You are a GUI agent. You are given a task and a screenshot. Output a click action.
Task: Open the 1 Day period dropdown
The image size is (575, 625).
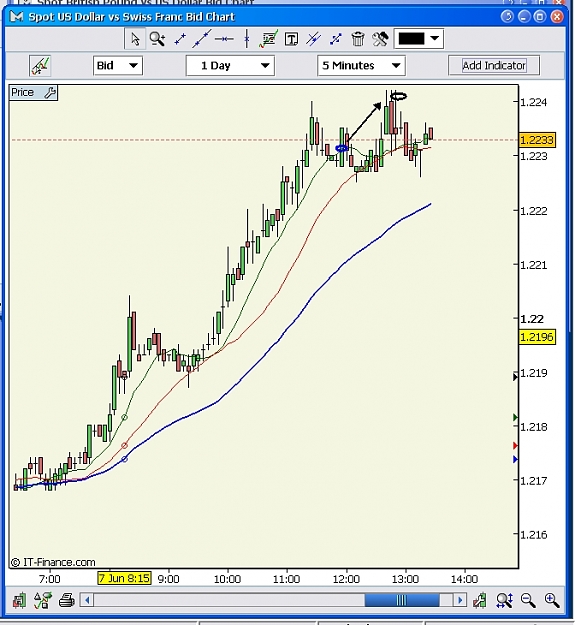tap(230, 65)
